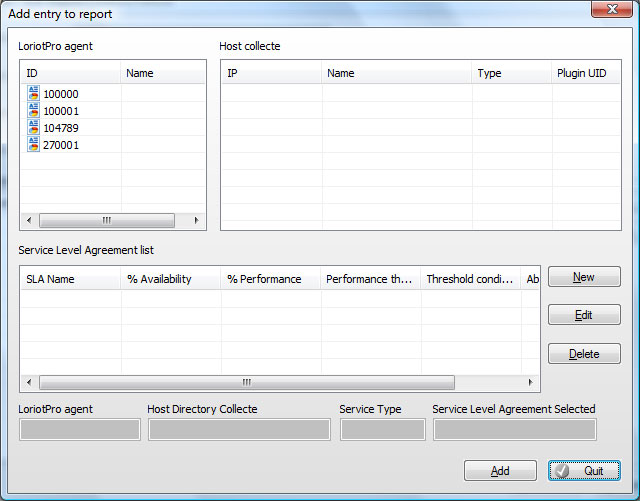
Task: Click the SLA list horizontal scrollbar thumb
Action: pyautogui.click(x=247, y=383)
